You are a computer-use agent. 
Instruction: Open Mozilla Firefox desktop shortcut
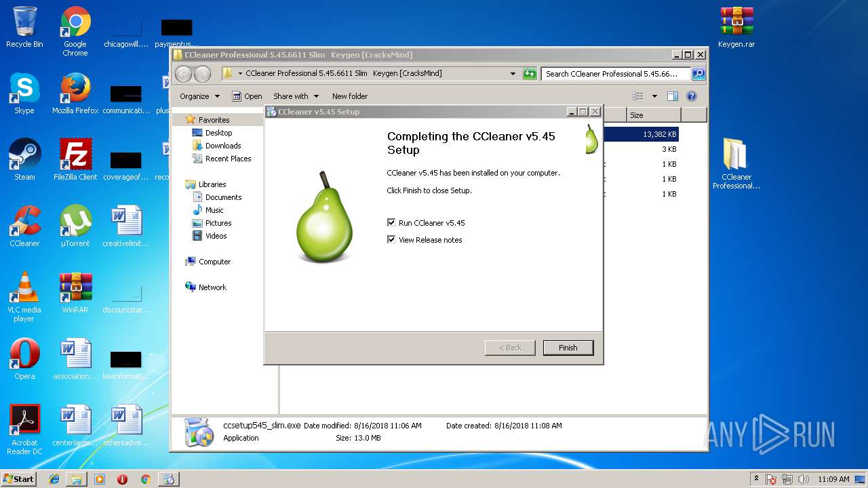point(75,94)
